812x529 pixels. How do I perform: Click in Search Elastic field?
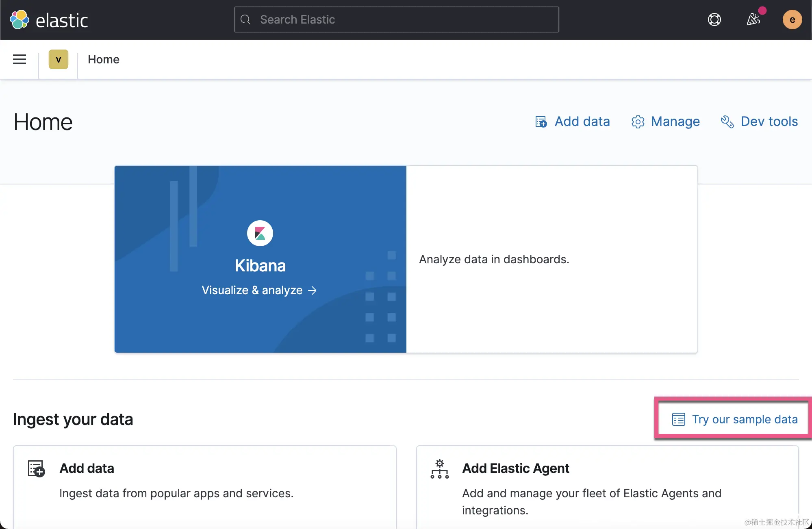[x=396, y=20]
